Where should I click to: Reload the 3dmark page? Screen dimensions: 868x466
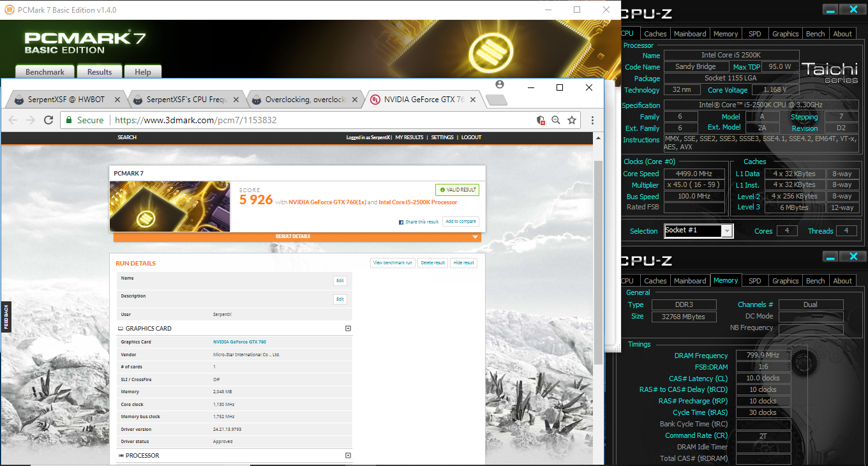coord(49,120)
